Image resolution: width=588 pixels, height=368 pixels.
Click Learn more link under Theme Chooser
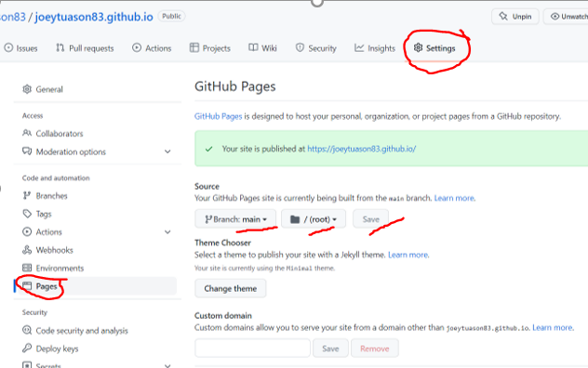click(408, 255)
